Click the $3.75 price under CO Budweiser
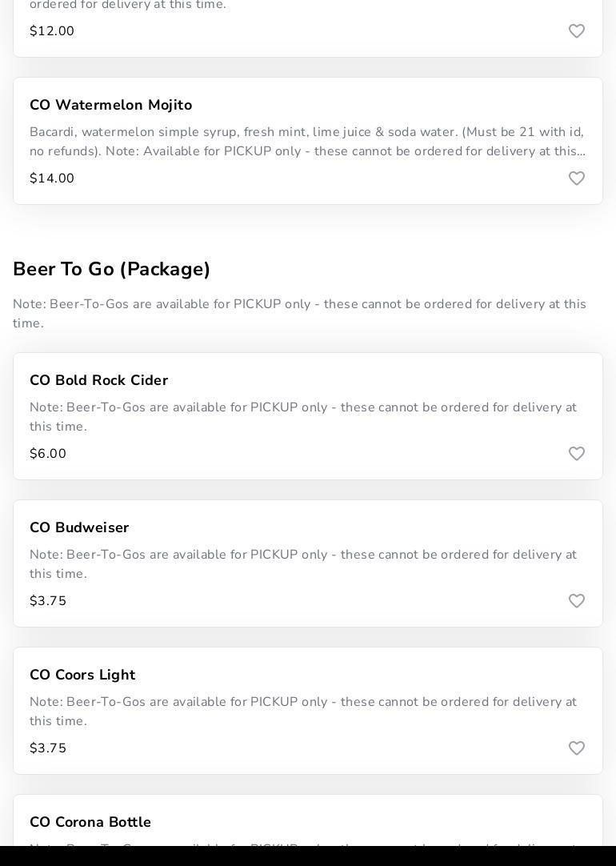616x866 pixels. point(48,601)
